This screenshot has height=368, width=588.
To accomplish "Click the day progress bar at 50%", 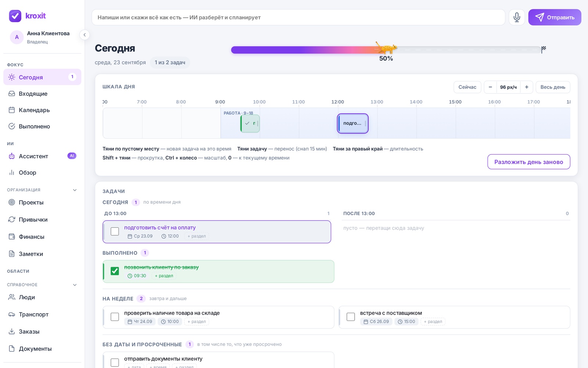I will 386,50.
